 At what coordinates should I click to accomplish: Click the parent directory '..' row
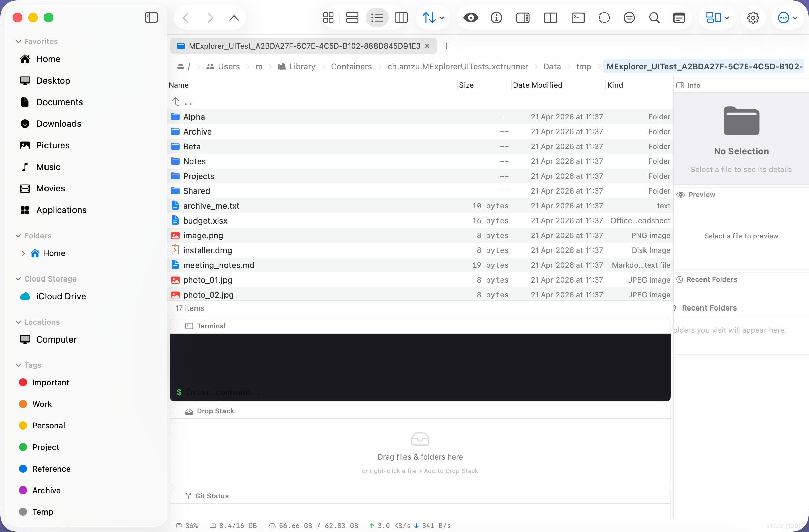coord(420,102)
